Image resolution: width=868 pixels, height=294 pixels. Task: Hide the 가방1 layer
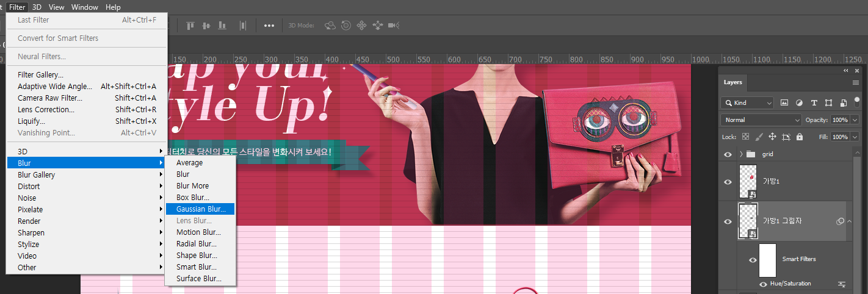728,182
